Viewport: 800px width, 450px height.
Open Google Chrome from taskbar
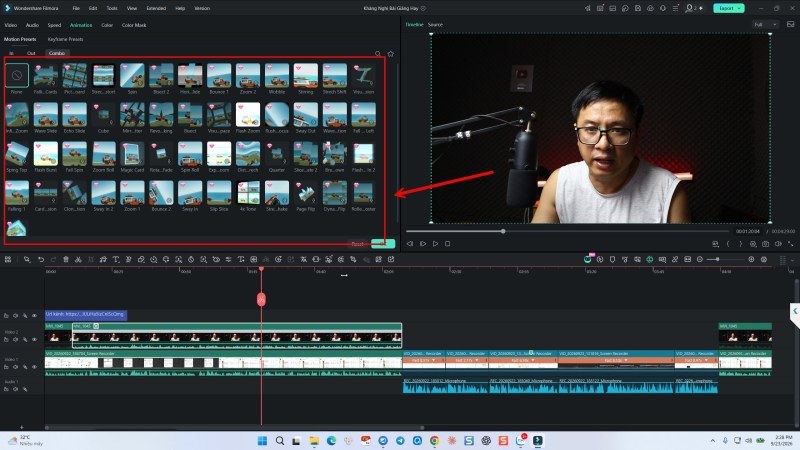[434, 441]
